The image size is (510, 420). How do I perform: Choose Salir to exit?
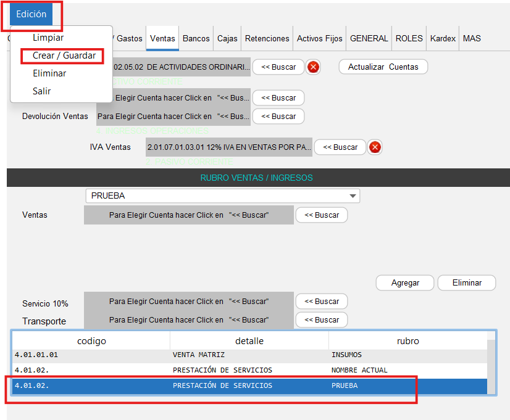42,91
